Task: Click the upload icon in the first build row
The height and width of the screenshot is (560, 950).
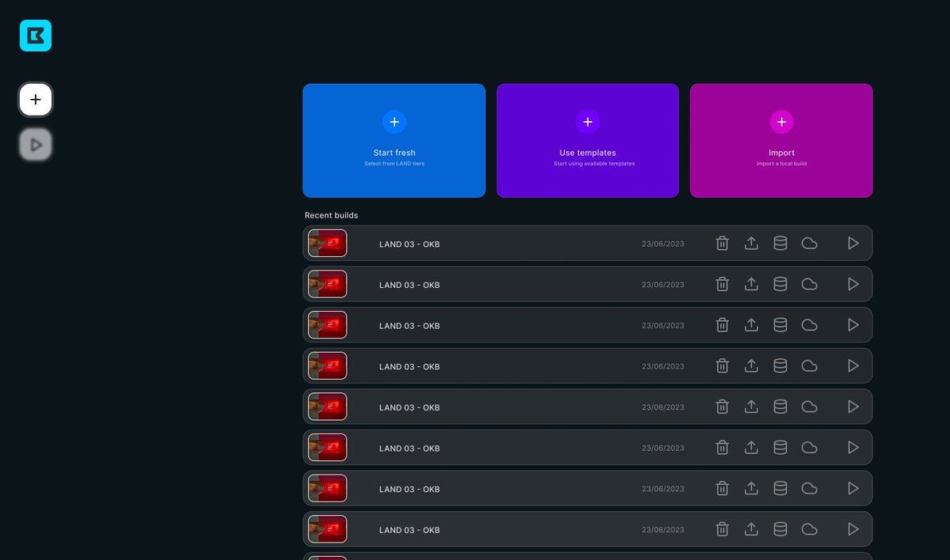Action: [751, 244]
